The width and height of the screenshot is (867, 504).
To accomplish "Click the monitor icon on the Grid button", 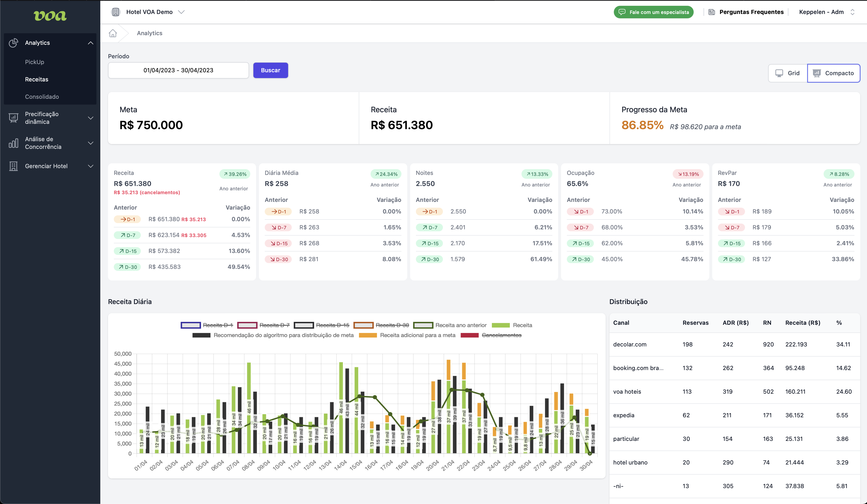I will tap(779, 73).
